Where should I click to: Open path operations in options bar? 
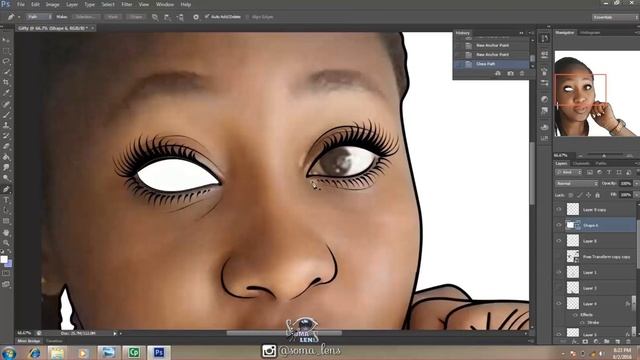click(x=155, y=17)
